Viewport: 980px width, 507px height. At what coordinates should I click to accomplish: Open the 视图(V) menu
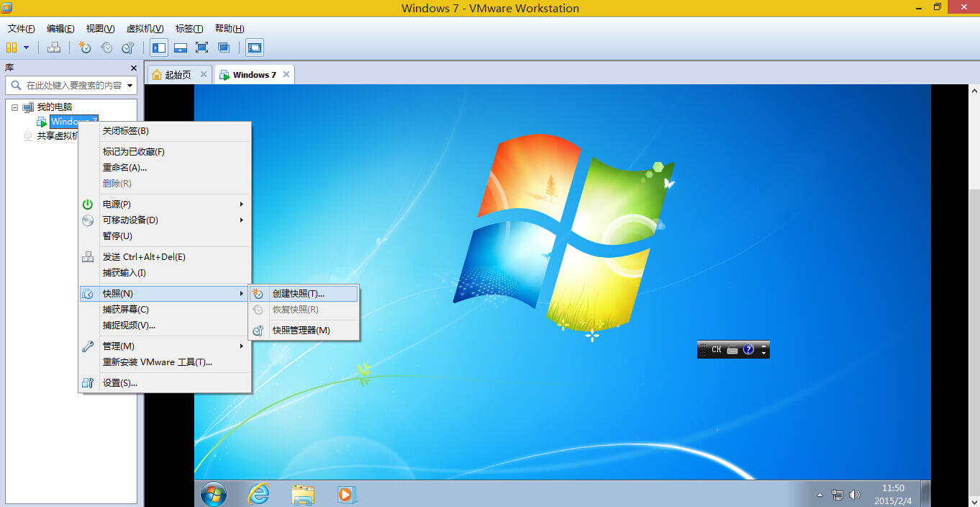(100, 29)
